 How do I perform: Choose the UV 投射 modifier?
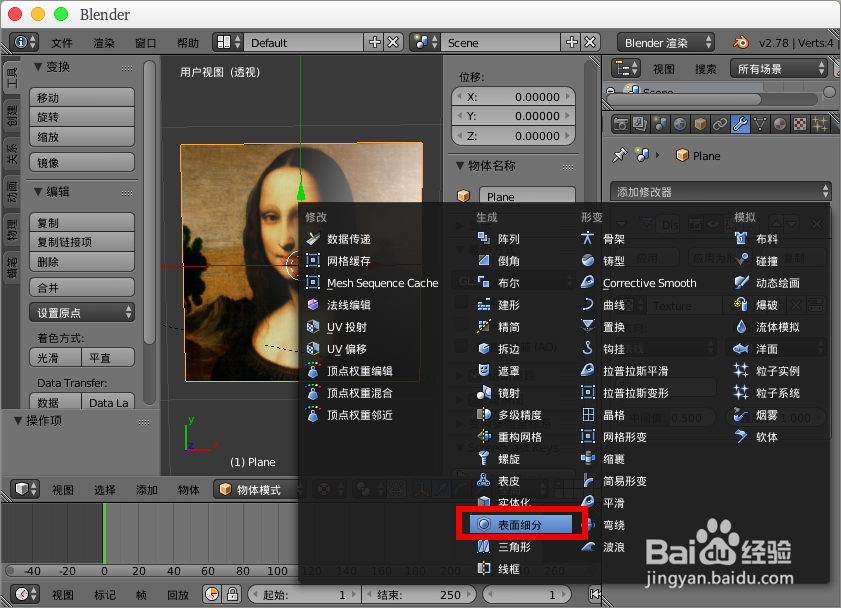pyautogui.click(x=336, y=327)
